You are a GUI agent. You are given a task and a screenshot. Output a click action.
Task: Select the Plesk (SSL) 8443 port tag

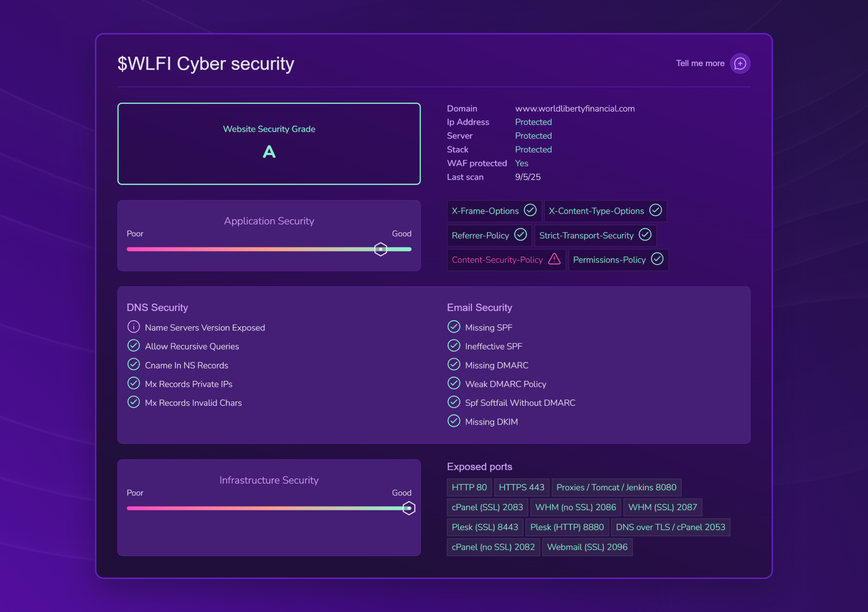(485, 527)
